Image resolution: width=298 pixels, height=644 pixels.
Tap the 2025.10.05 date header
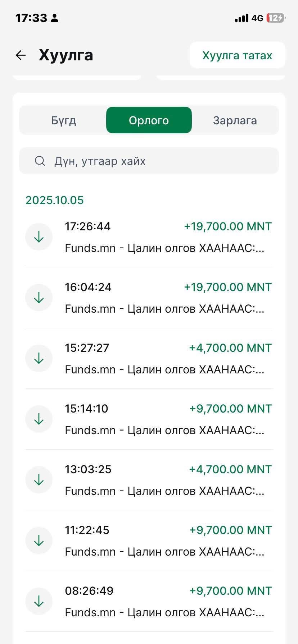click(x=54, y=200)
